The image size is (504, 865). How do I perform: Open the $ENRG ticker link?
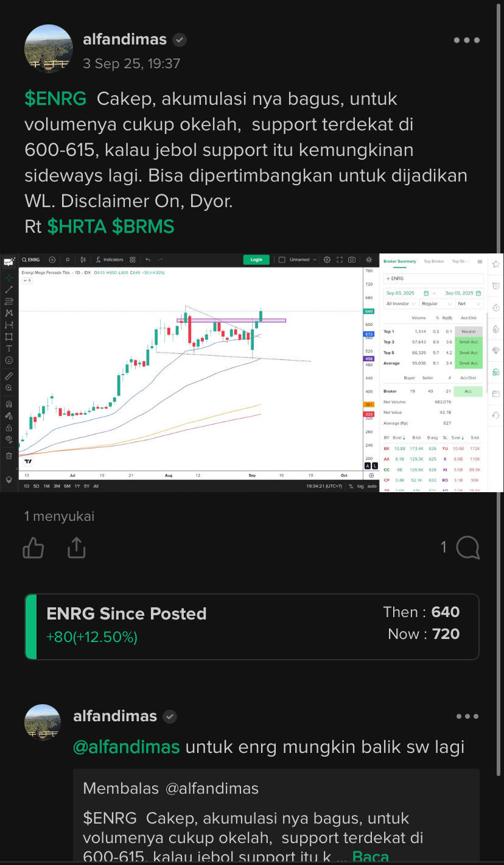pos(55,99)
